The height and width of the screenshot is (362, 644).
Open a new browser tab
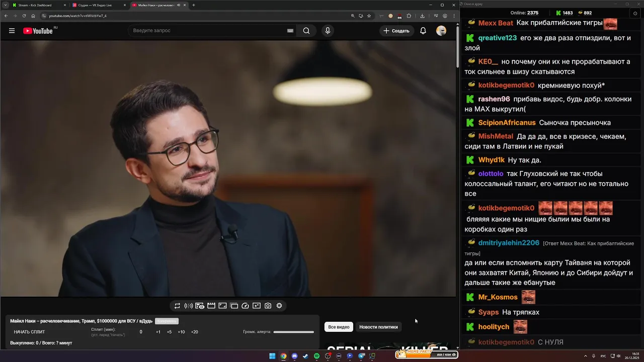pos(194,5)
